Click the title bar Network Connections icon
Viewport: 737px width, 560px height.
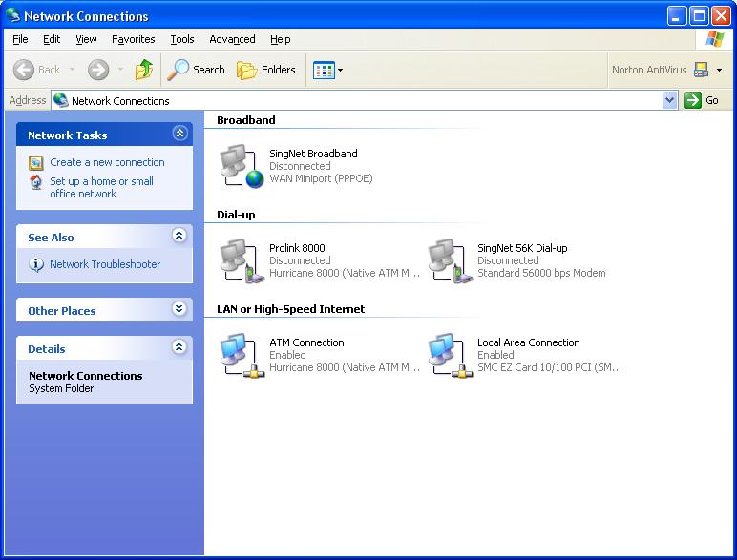(12, 15)
